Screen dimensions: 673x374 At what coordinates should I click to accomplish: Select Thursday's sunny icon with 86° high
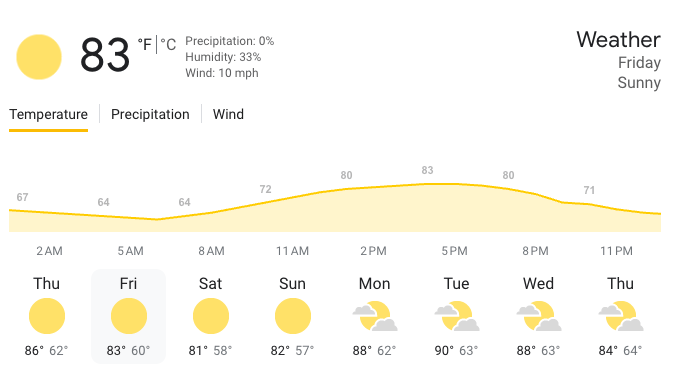pos(47,316)
